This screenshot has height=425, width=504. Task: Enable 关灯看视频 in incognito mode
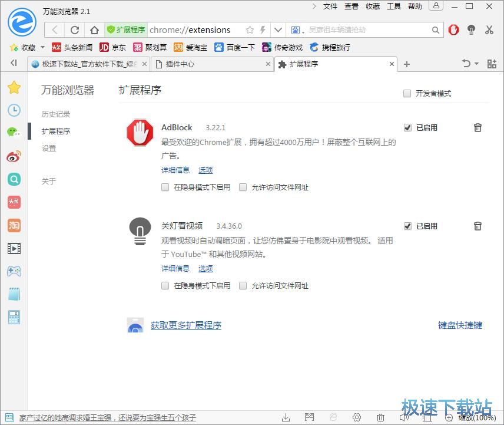165,286
